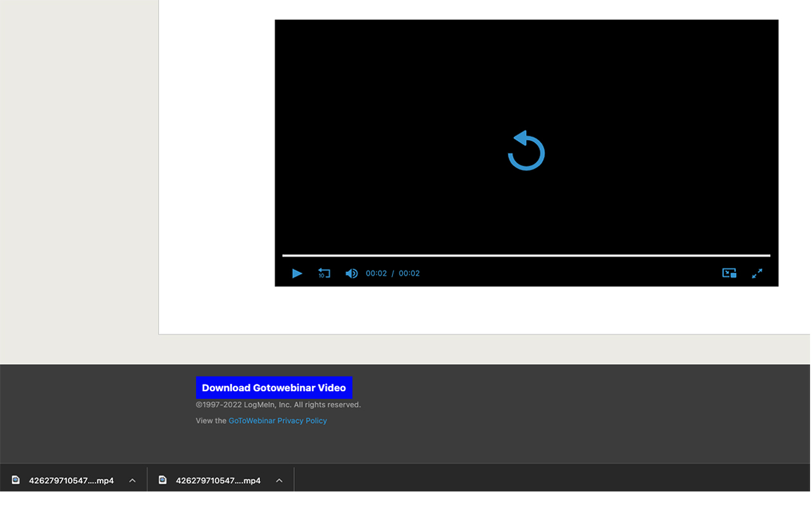This screenshot has width=812, height=508.
Task: Click the center replay arrow on the black video
Action: click(x=526, y=150)
